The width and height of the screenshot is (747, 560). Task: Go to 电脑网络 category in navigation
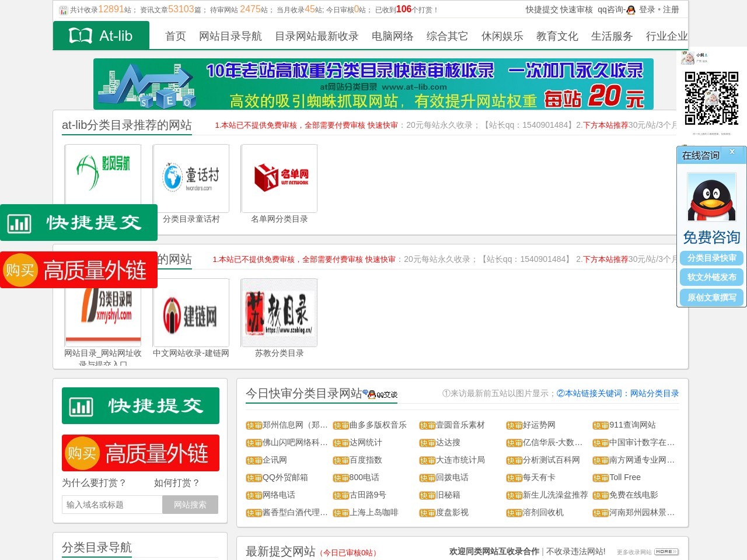point(392,36)
